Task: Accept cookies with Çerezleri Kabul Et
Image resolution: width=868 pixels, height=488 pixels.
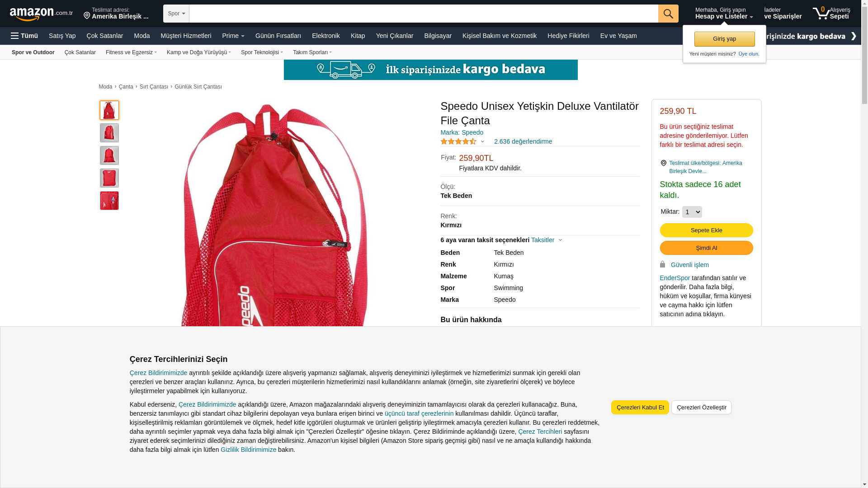Action: 640,408
